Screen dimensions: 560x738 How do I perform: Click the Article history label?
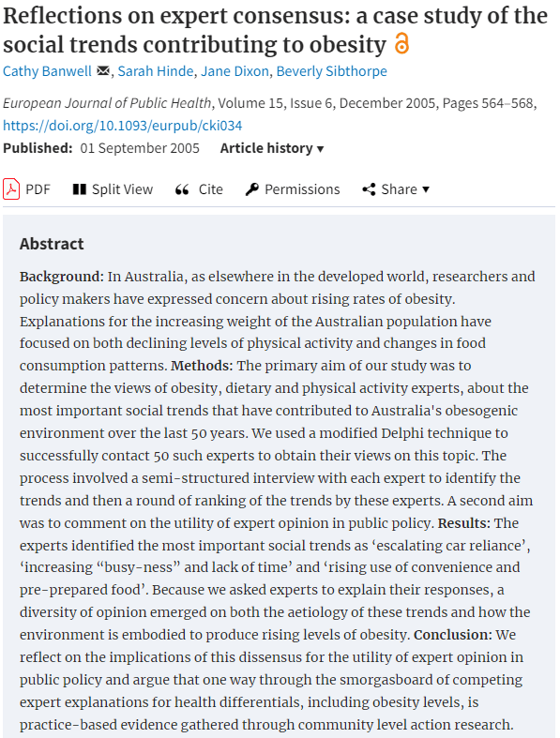tap(266, 148)
